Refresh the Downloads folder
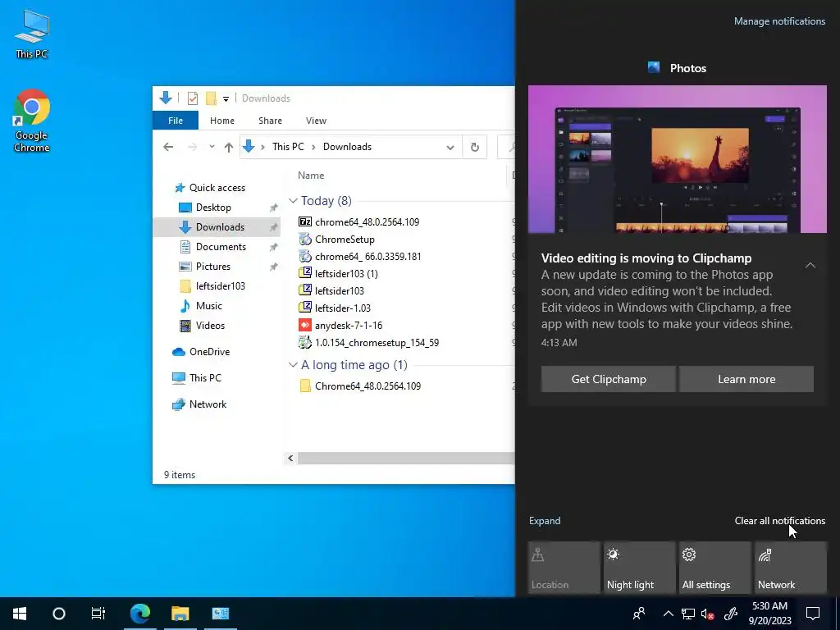This screenshot has height=630, width=840. (475, 148)
